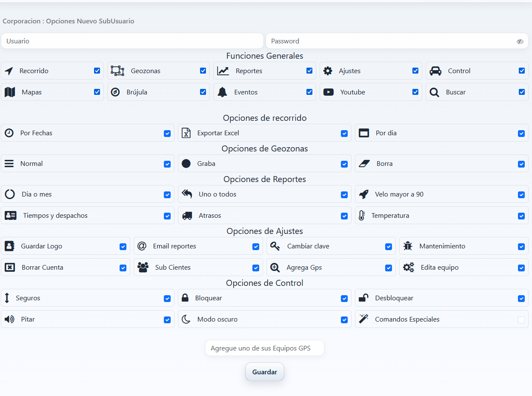The image size is (532, 396).
Task: Uncheck the Bloquear checkbox
Action: coord(344,299)
